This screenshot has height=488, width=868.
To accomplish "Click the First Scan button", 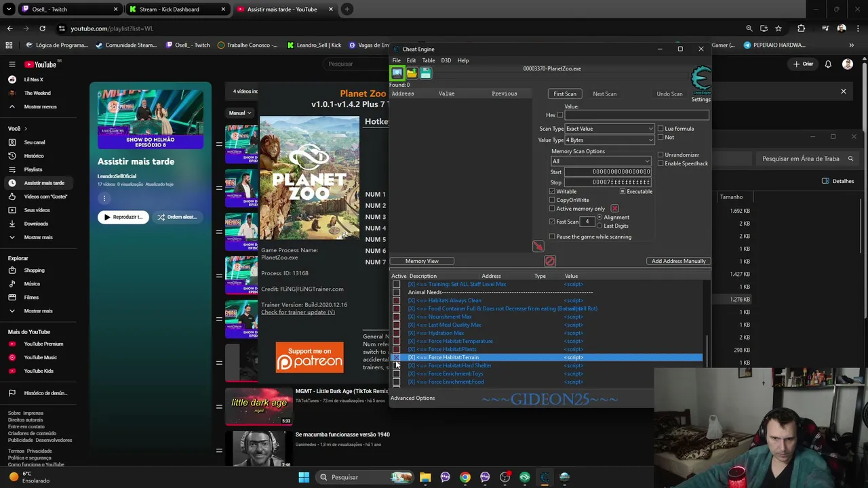I will (x=565, y=94).
